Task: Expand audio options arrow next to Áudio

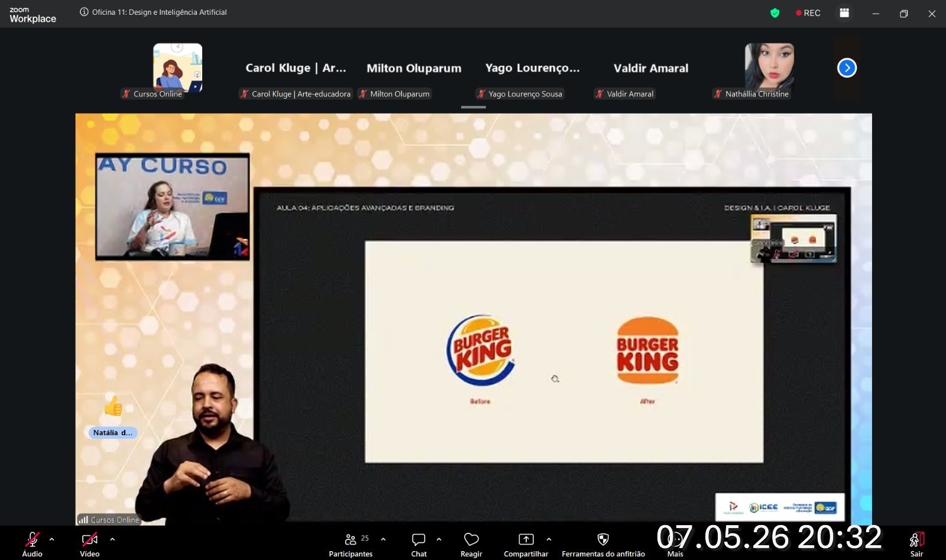Action: (x=52, y=539)
